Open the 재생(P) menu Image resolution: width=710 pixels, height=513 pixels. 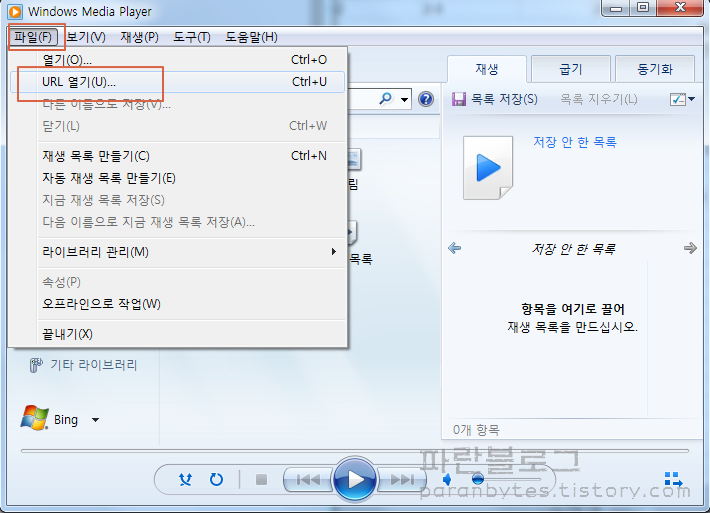pyautogui.click(x=139, y=37)
